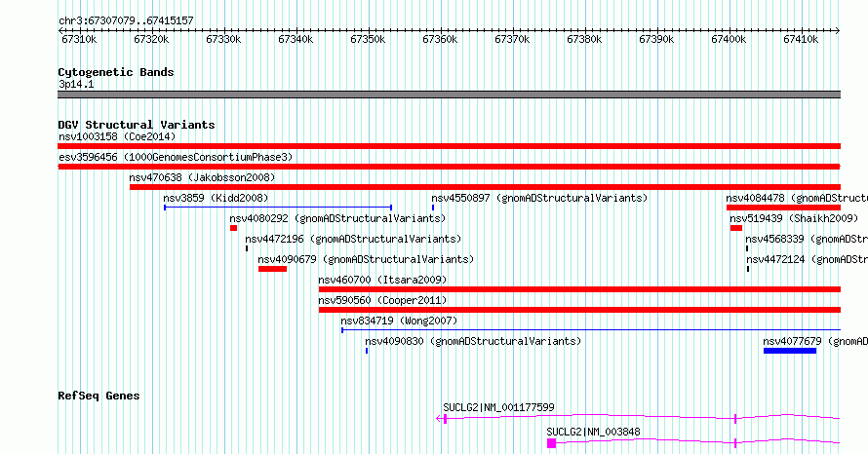Image resolution: width=868 pixels, height=454 pixels.
Task: Select the red bar of nsv460700
Action: (579, 289)
